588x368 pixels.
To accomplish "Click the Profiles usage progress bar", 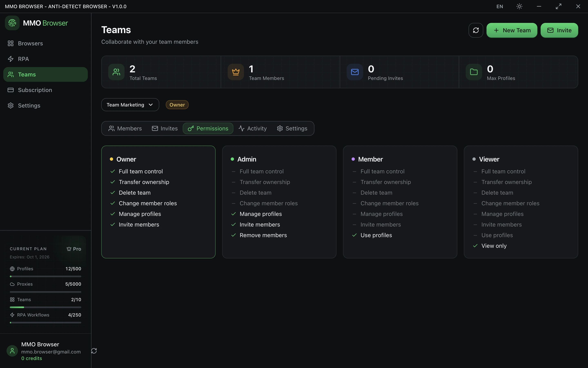I will tap(46, 276).
